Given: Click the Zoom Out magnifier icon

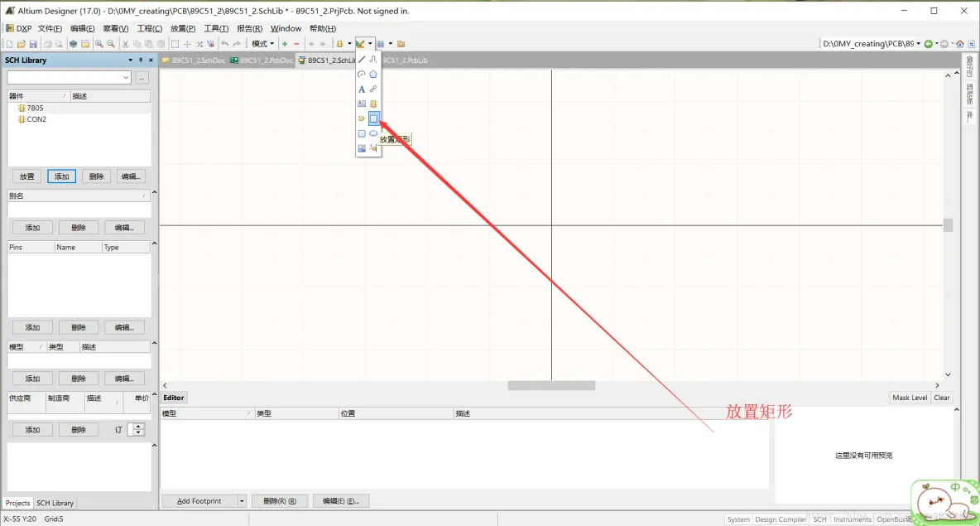Looking at the screenshot, I should (x=111, y=44).
